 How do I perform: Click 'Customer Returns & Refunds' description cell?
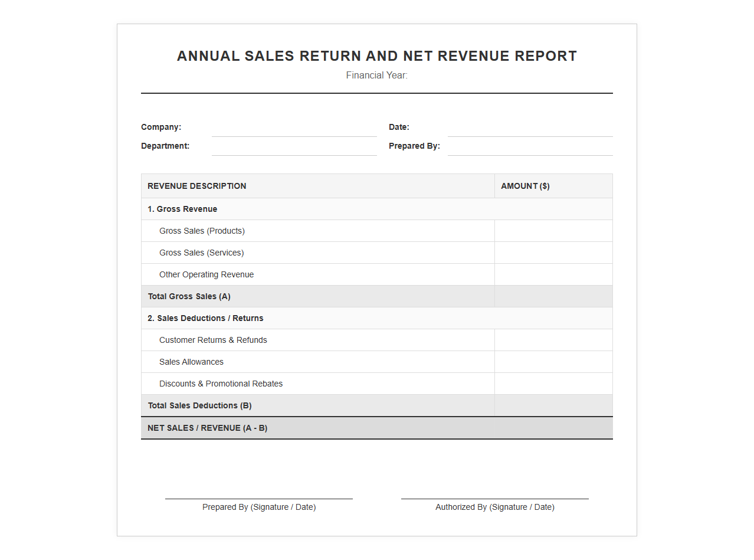coord(318,340)
